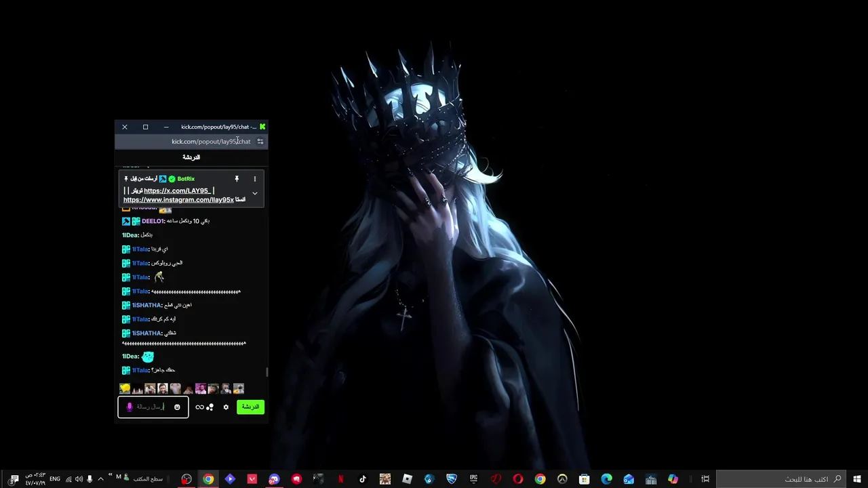
Task: Open the emoji picker in chat input
Action: 177,407
